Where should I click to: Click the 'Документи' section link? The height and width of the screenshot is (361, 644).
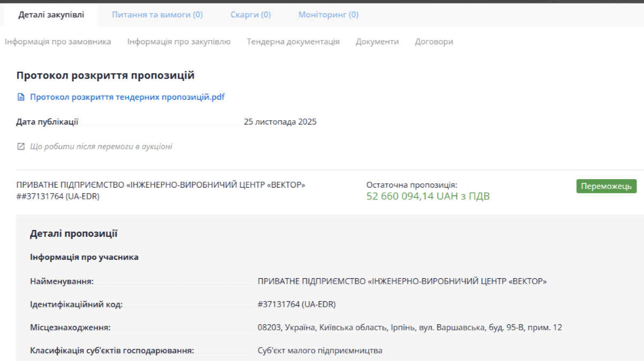(x=377, y=42)
